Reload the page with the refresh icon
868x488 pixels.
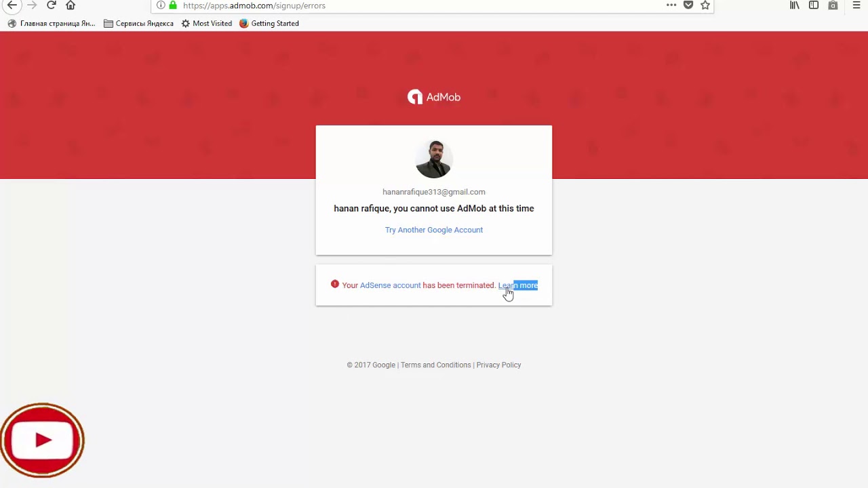(51, 5)
